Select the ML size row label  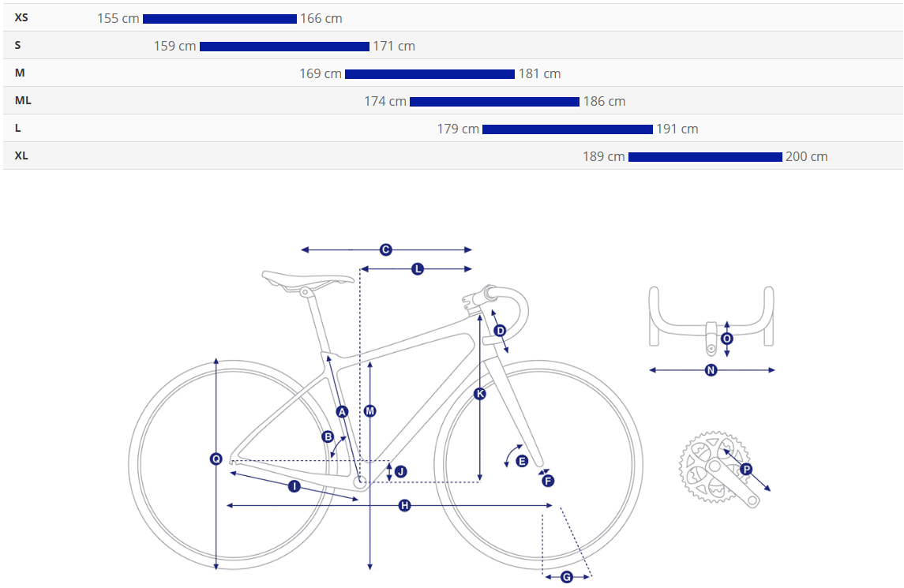tap(23, 101)
